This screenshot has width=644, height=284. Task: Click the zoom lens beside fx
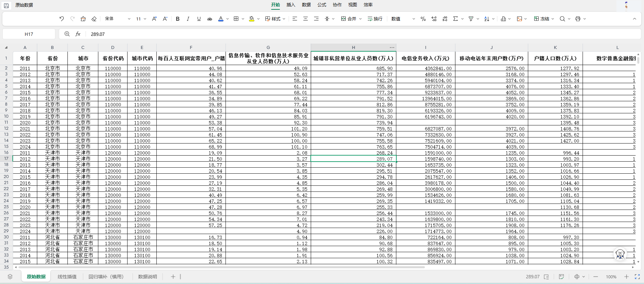point(67,34)
